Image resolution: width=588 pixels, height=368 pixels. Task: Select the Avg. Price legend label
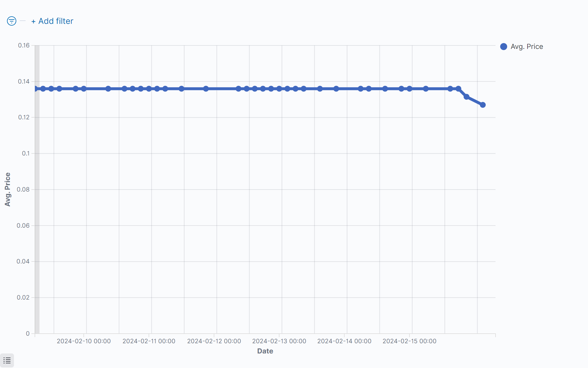[x=527, y=47]
